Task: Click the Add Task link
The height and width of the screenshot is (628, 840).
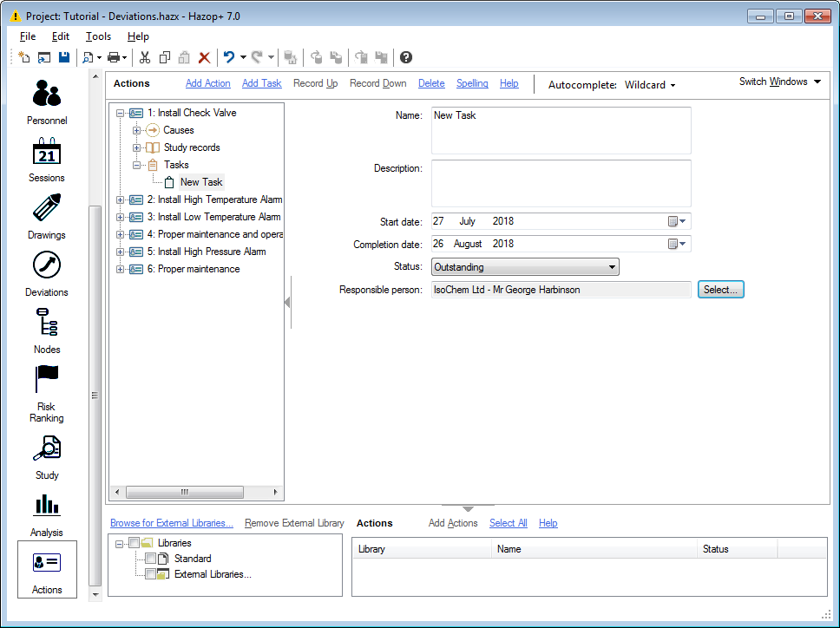Action: pos(261,83)
